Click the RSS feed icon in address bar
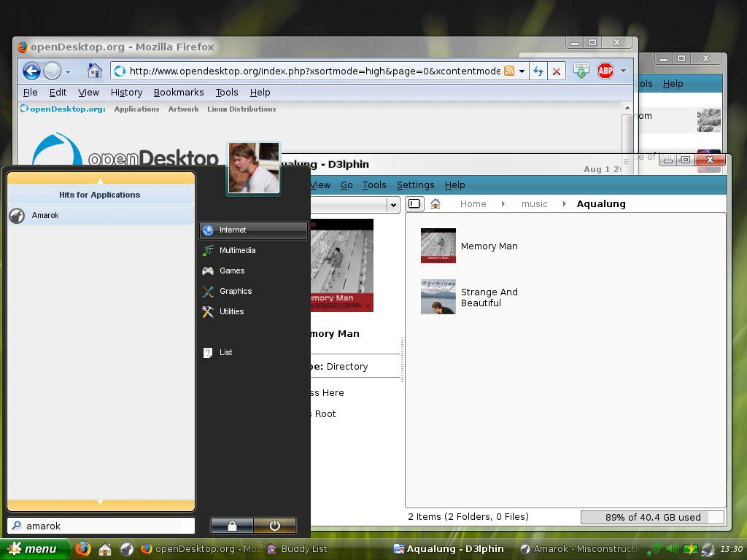The width and height of the screenshot is (747, 560). click(x=509, y=71)
